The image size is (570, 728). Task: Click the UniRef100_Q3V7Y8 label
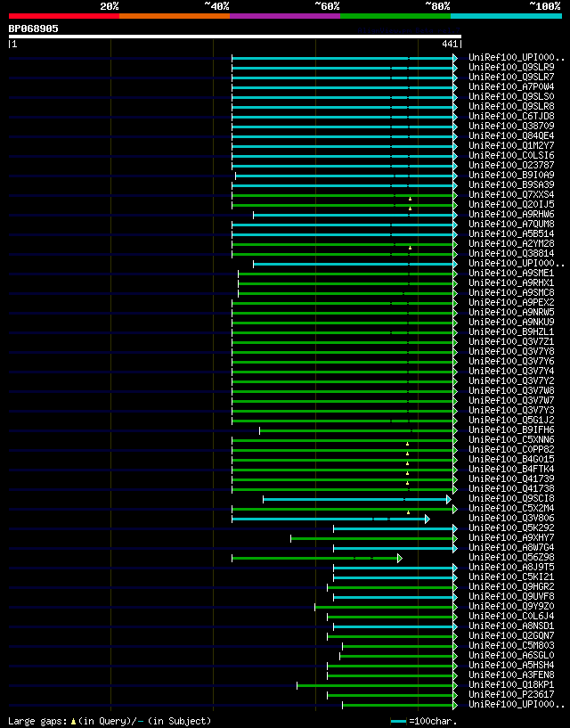pyautogui.click(x=511, y=351)
